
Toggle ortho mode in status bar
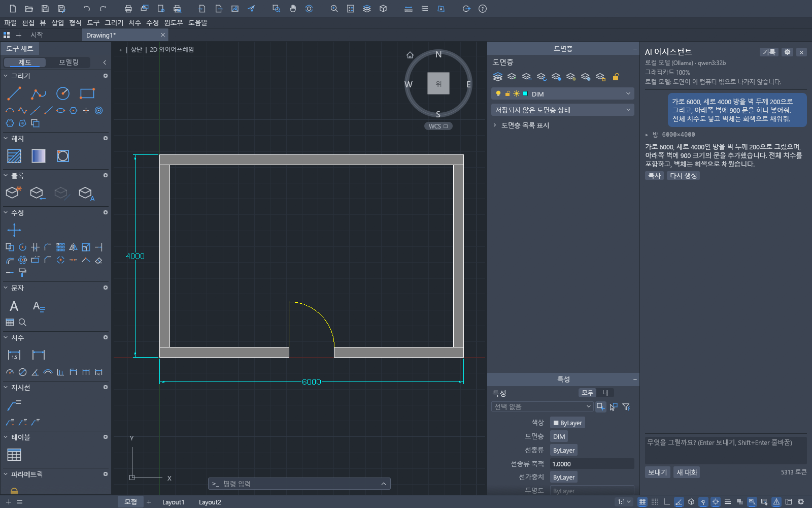pos(667,502)
